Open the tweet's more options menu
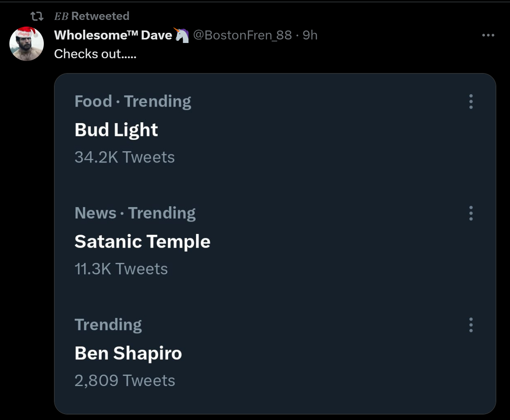This screenshot has height=420, width=510. click(x=488, y=35)
